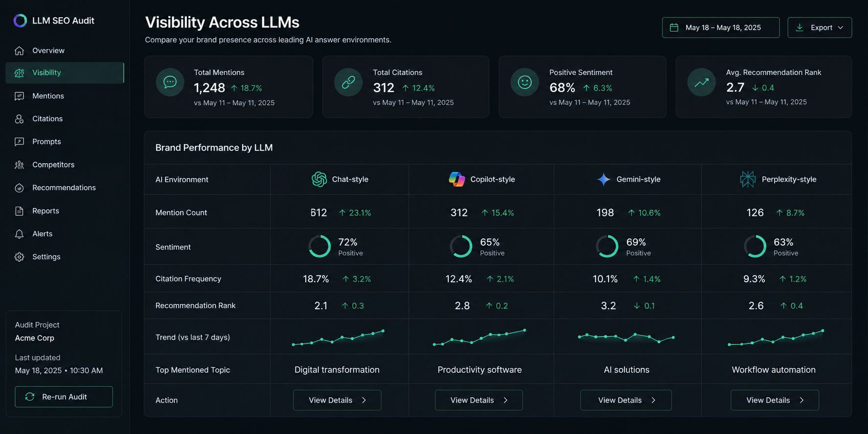Click the Chat-style trend sparkline

pyautogui.click(x=338, y=338)
